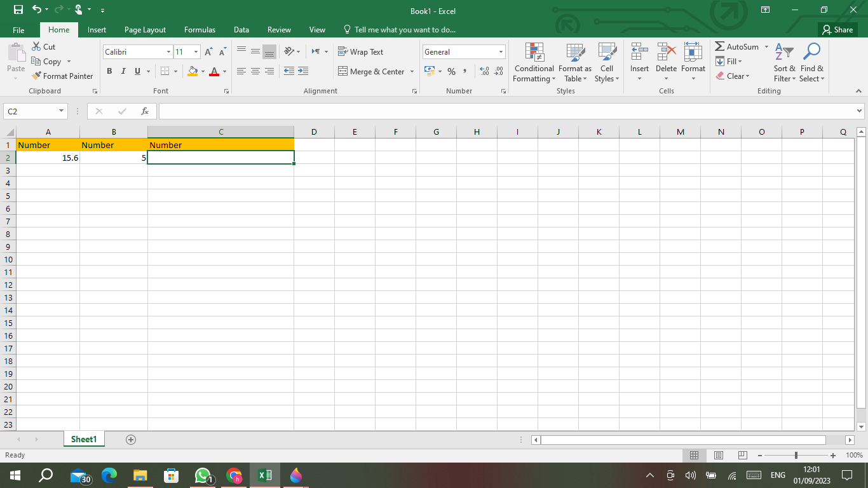868x488 pixels.
Task: Open the Sort & Filter menu
Action: point(784,62)
